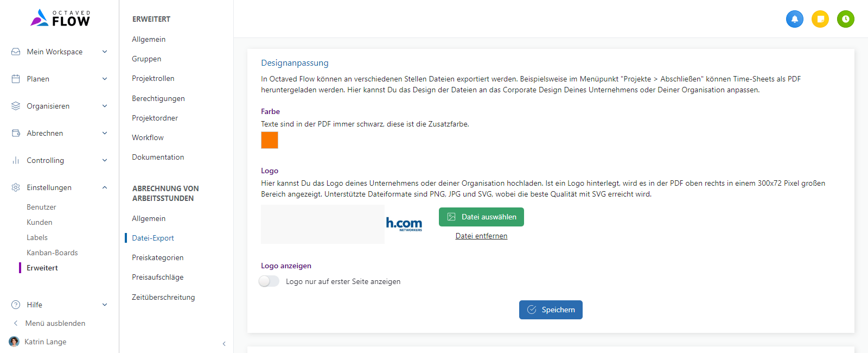Open Projektordner under Erweitert
This screenshot has width=868, height=353.
(x=155, y=118)
